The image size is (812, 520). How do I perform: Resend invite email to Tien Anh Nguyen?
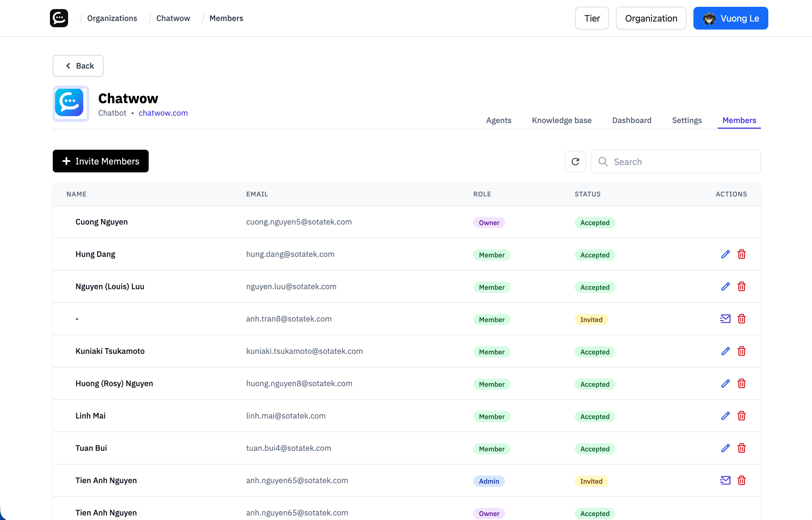(x=725, y=481)
